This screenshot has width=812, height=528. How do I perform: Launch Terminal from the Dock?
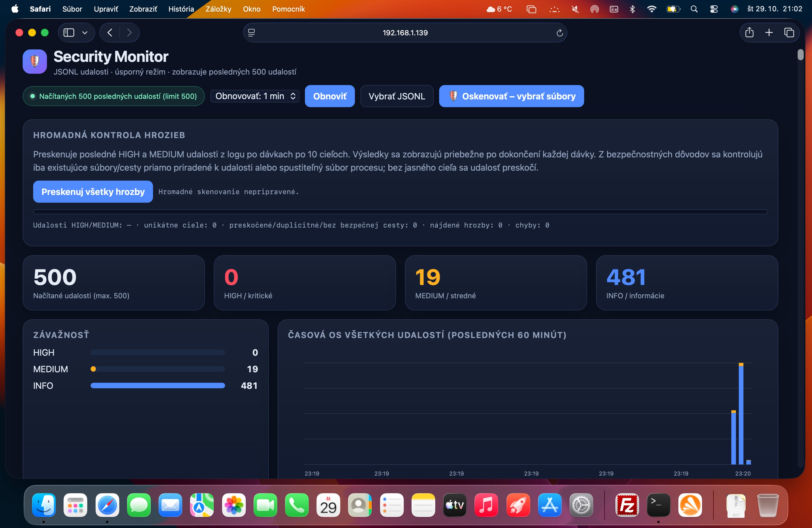[x=658, y=505]
